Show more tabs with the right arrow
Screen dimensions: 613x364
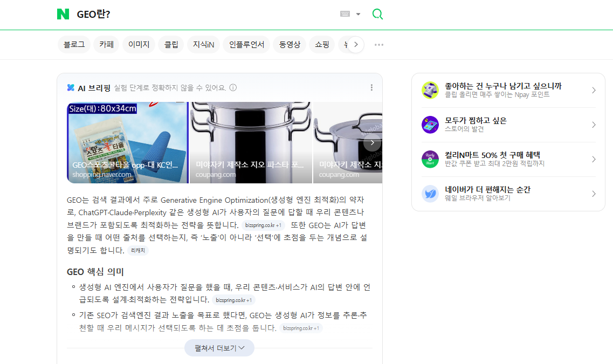click(356, 45)
